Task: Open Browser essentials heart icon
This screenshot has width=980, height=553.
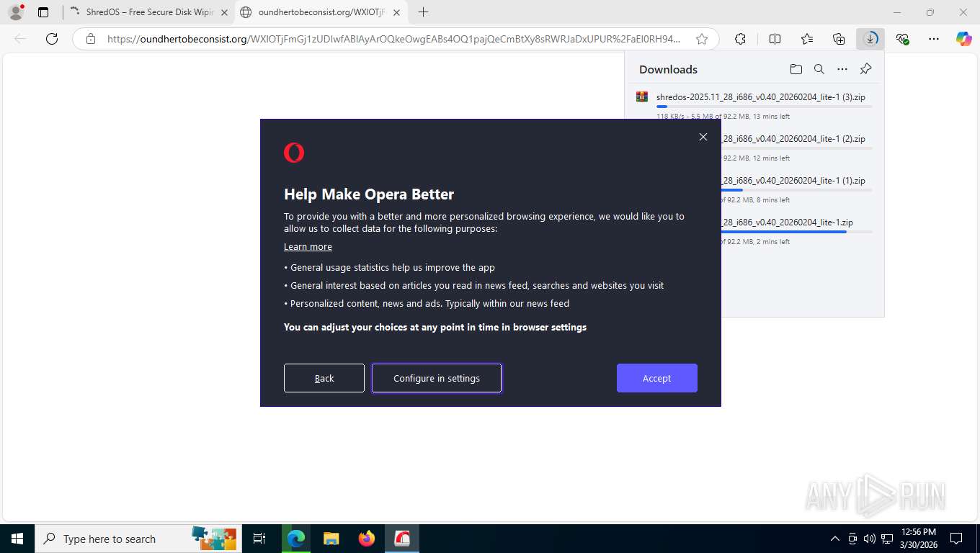Action: point(902,39)
